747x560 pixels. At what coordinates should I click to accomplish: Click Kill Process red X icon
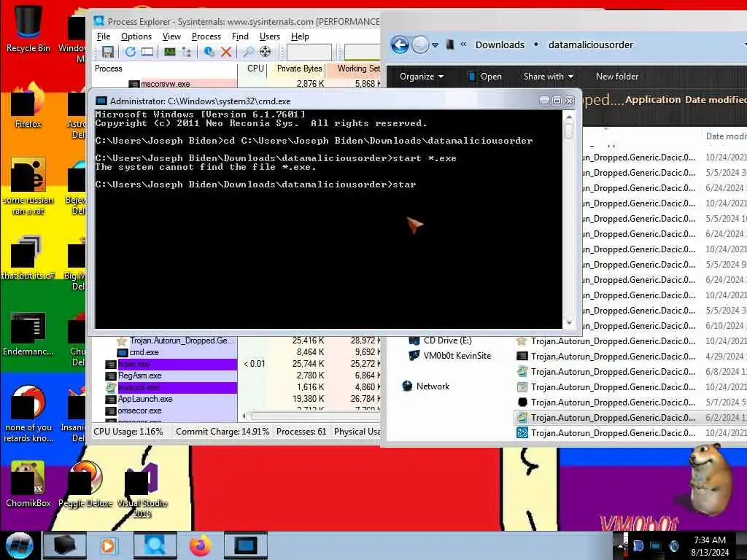[x=226, y=52]
